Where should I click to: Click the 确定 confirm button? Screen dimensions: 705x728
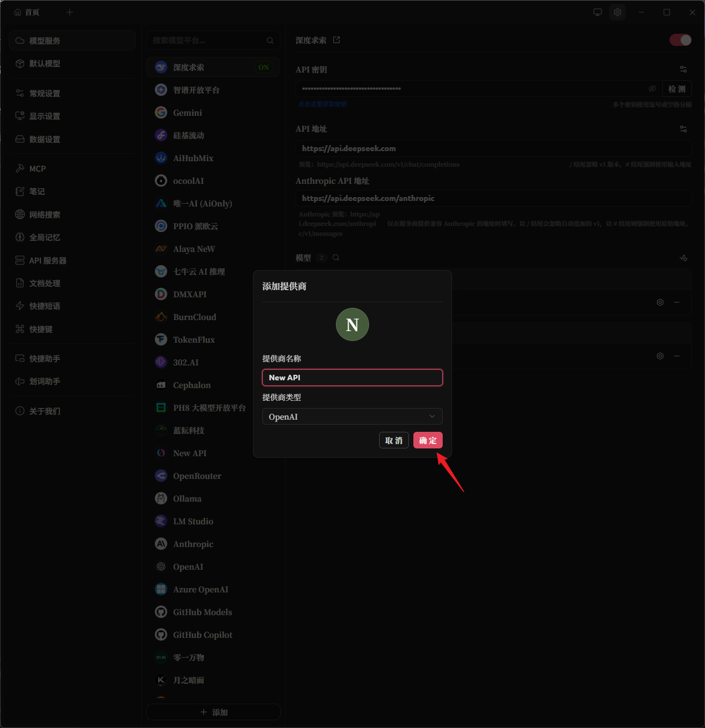(428, 440)
